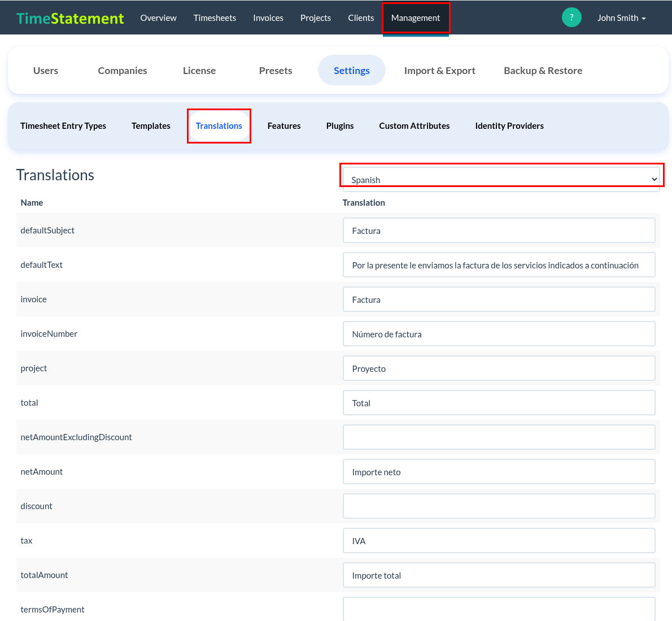
Task: Edit the totalAmount translation field
Action: click(499, 575)
